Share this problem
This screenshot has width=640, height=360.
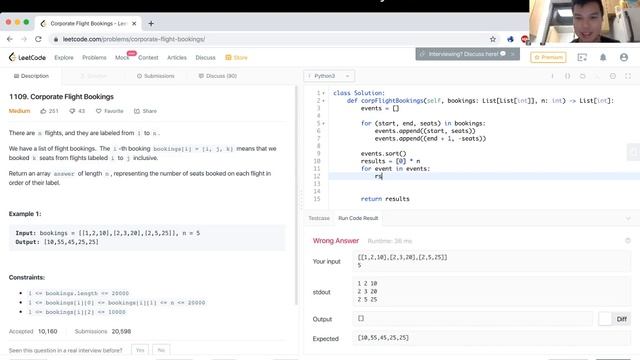(145, 111)
